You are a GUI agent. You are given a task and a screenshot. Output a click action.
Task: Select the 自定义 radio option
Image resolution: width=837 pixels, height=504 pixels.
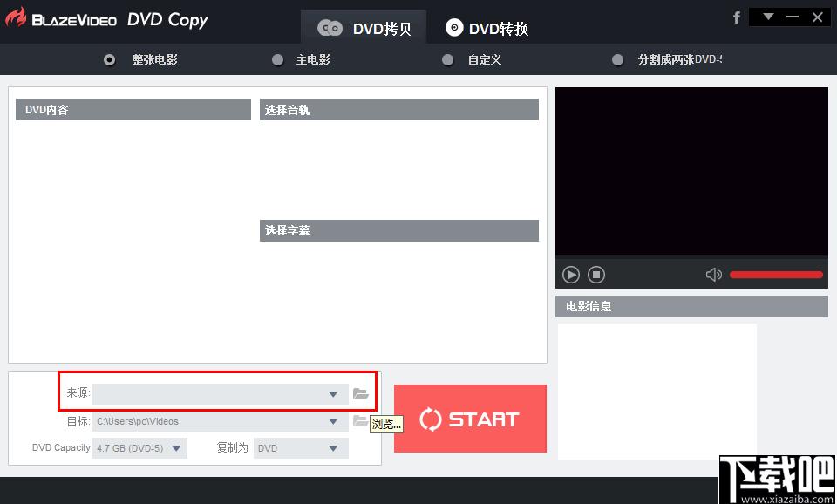[x=448, y=60]
